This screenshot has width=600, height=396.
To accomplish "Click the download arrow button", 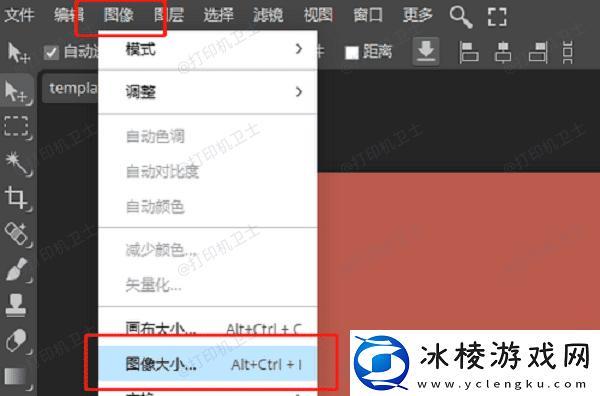I will [426, 52].
